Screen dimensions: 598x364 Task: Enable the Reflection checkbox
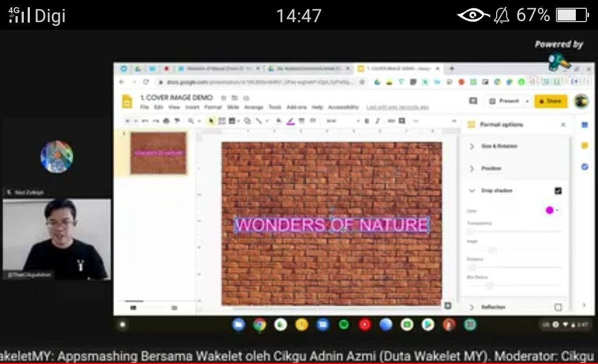558,307
